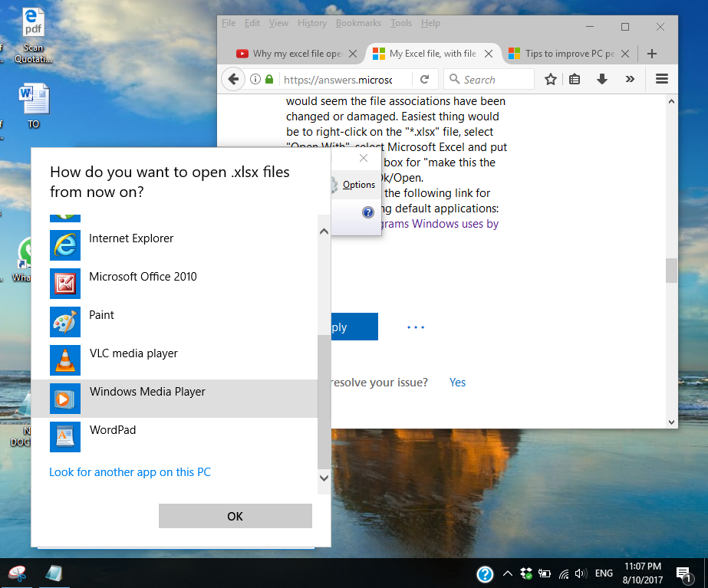The width and height of the screenshot is (708, 588).
Task: Click the Firefox back arrow button
Action: (x=233, y=80)
